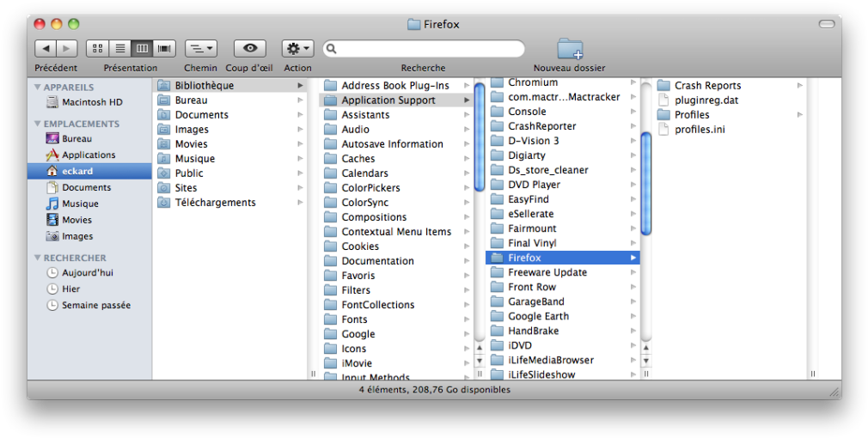Click the Back navigation arrow button
The image size is (868, 438).
(46, 49)
